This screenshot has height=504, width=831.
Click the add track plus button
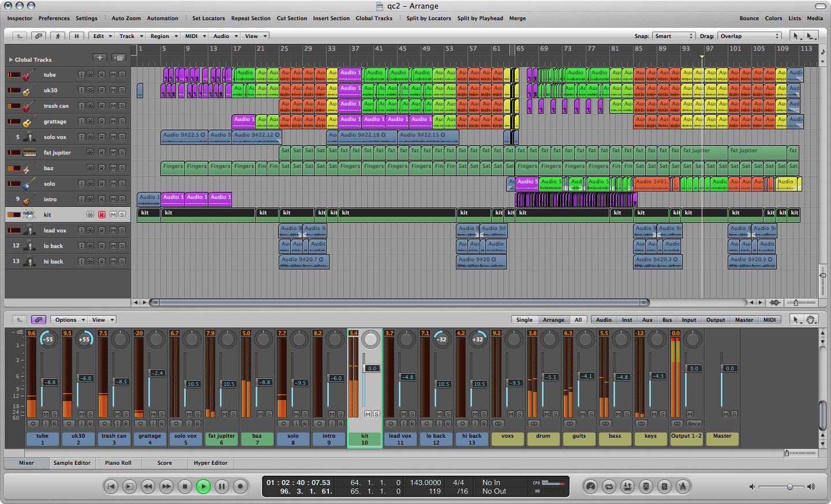(x=100, y=58)
